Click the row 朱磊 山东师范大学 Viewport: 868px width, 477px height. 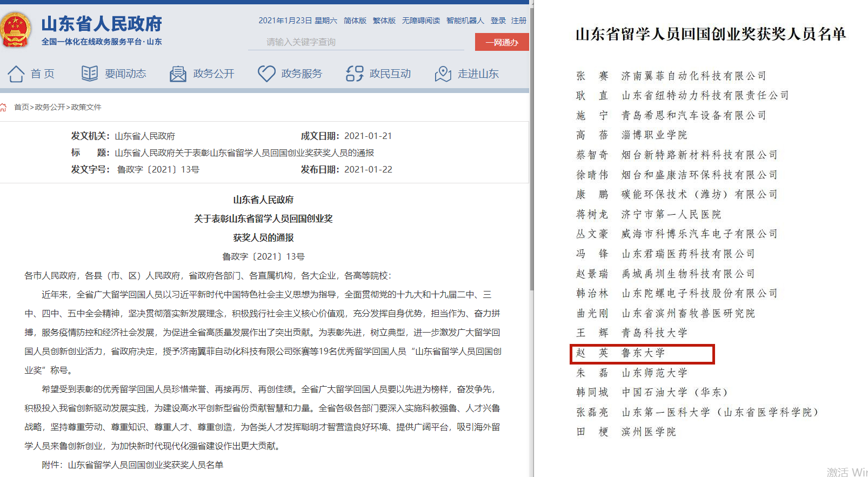(x=631, y=373)
